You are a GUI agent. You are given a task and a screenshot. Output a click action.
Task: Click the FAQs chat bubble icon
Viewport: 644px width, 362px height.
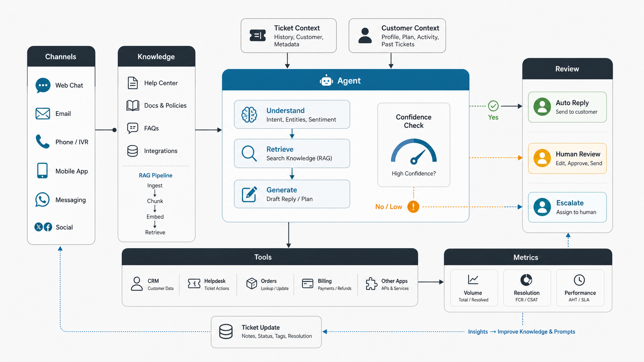tap(132, 128)
